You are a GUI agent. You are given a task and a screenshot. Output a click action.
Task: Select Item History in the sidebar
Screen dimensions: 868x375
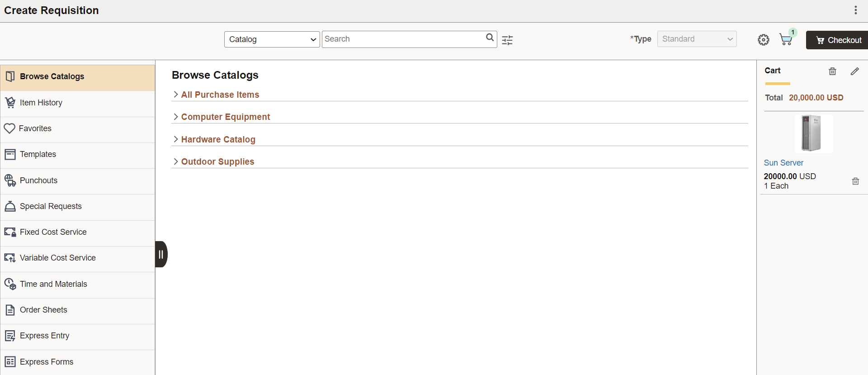pyautogui.click(x=78, y=103)
